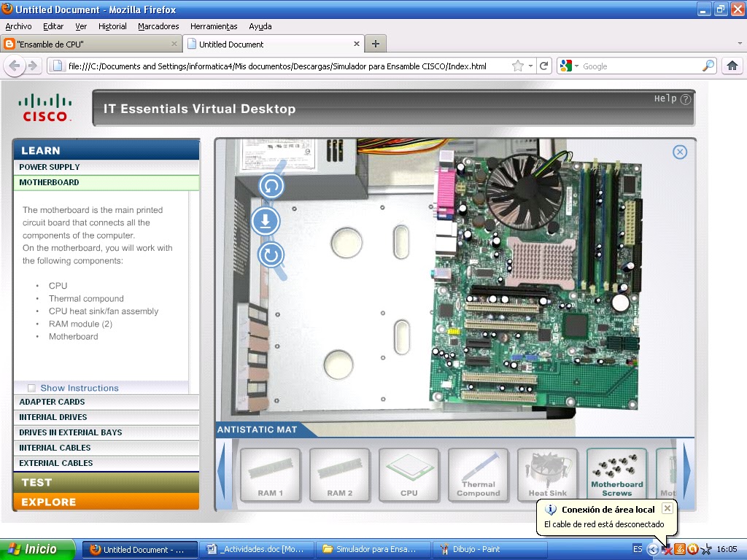
Task: Click the EXPLORE section button
Action: [106, 502]
